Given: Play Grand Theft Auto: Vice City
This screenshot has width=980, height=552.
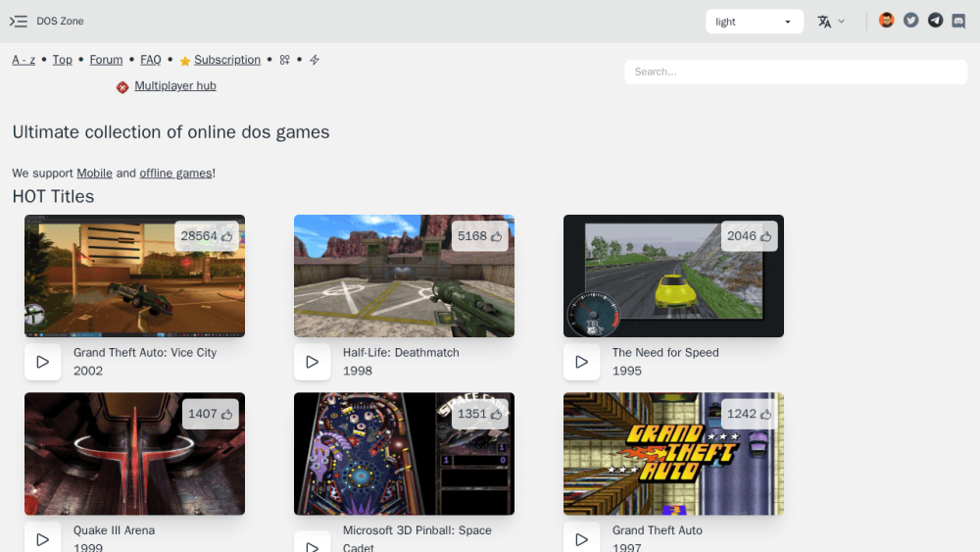Looking at the screenshot, I should 42,362.
